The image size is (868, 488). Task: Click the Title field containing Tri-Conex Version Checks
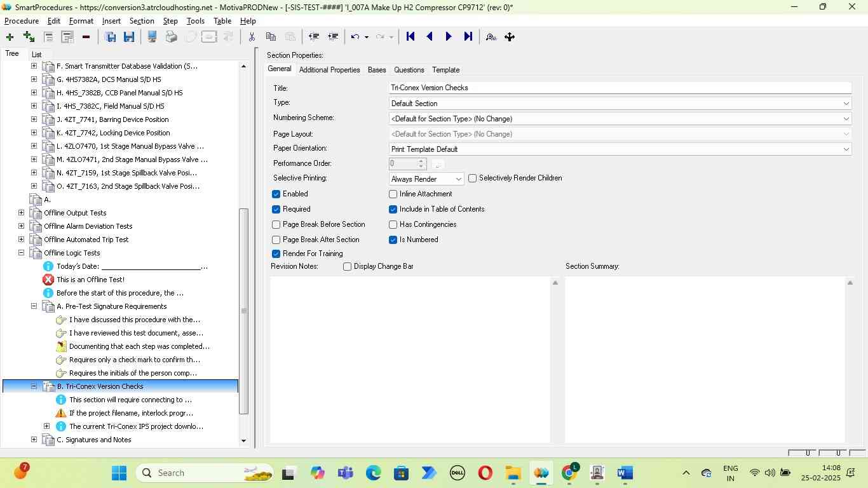click(620, 88)
